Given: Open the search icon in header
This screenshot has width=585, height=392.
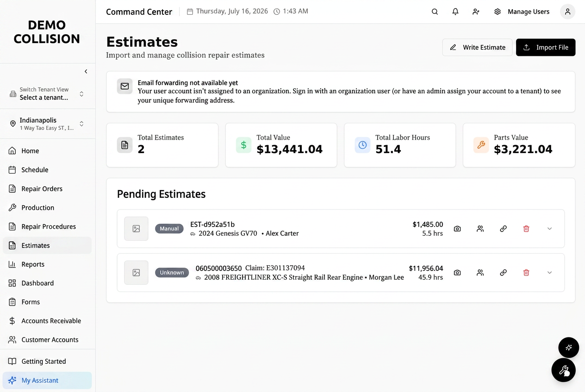Looking at the screenshot, I should (x=435, y=12).
